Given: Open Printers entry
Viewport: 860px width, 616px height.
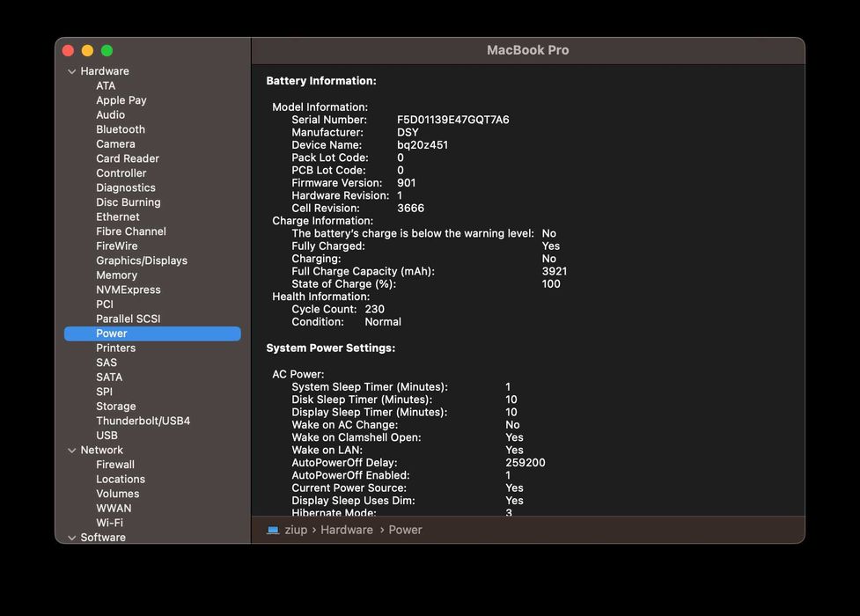Looking at the screenshot, I should (115, 348).
